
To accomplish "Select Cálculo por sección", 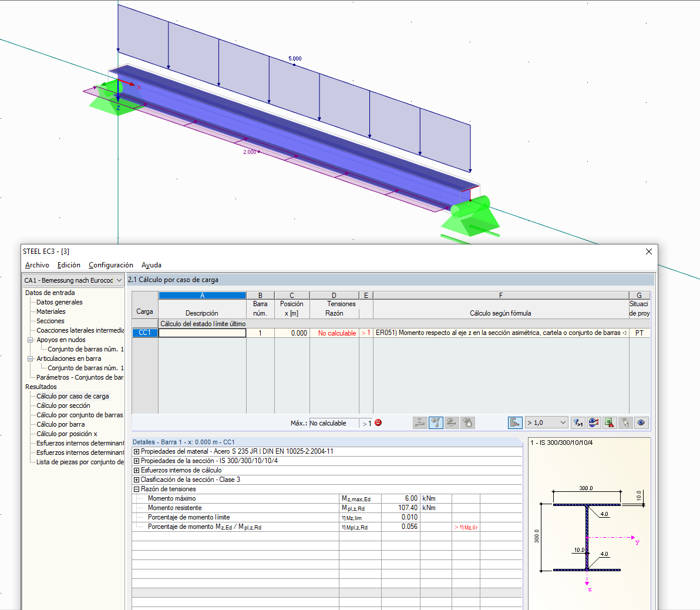I will (63, 405).
